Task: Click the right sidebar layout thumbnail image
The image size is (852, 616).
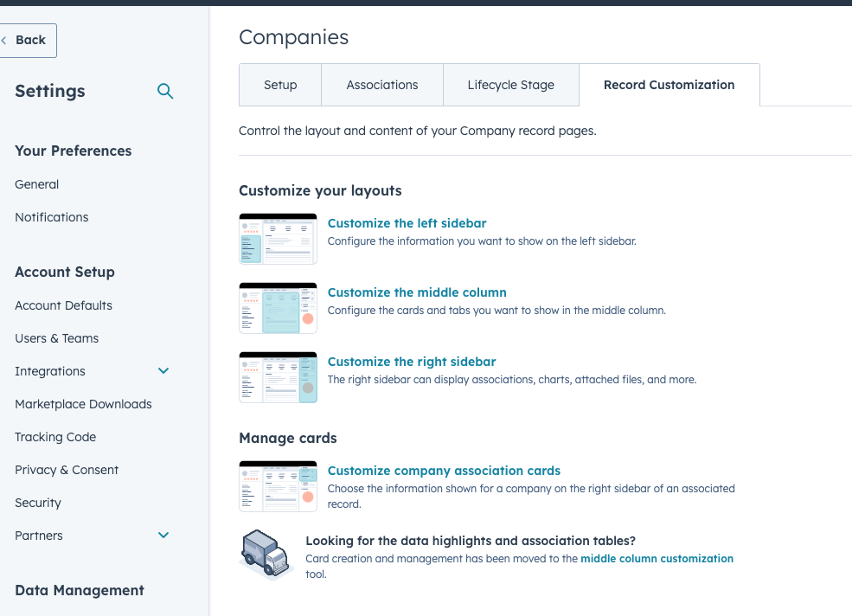Action: 278,377
